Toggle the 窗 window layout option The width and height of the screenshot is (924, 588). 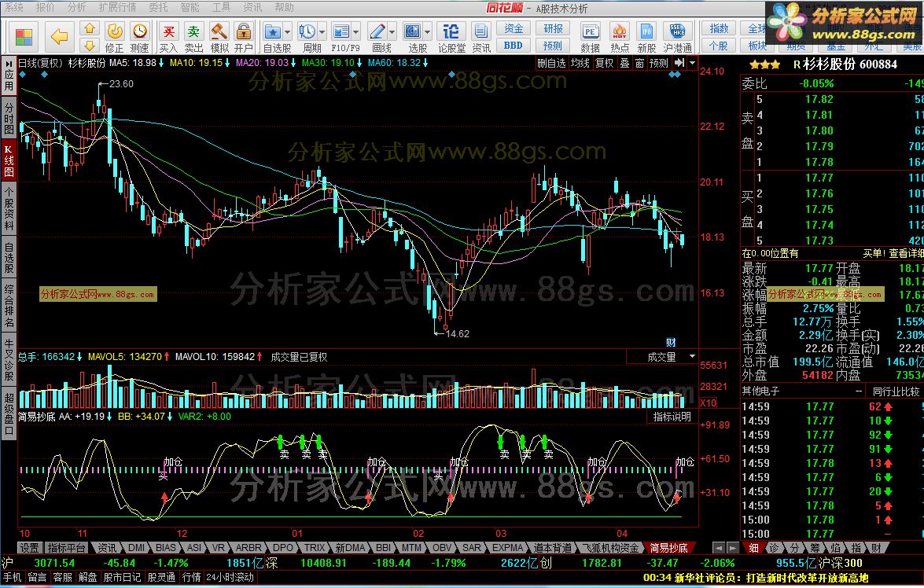tap(639, 63)
